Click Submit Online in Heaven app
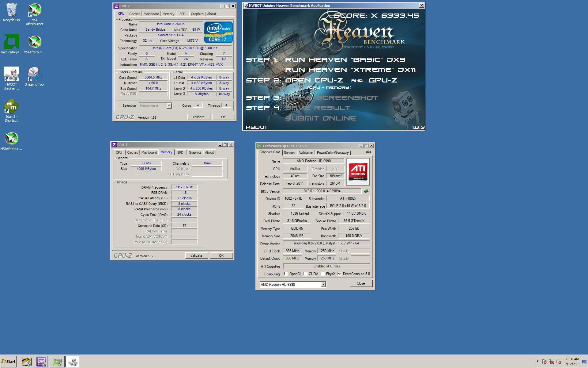The height and width of the screenshot is (368, 588). pyautogui.click(x=321, y=118)
